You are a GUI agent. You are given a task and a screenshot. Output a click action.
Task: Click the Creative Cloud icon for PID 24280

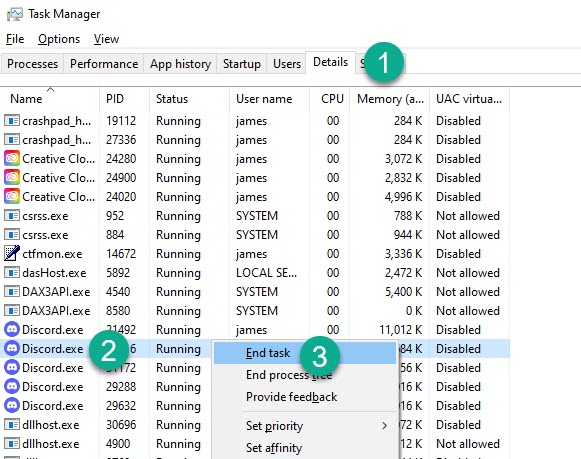[x=12, y=159]
